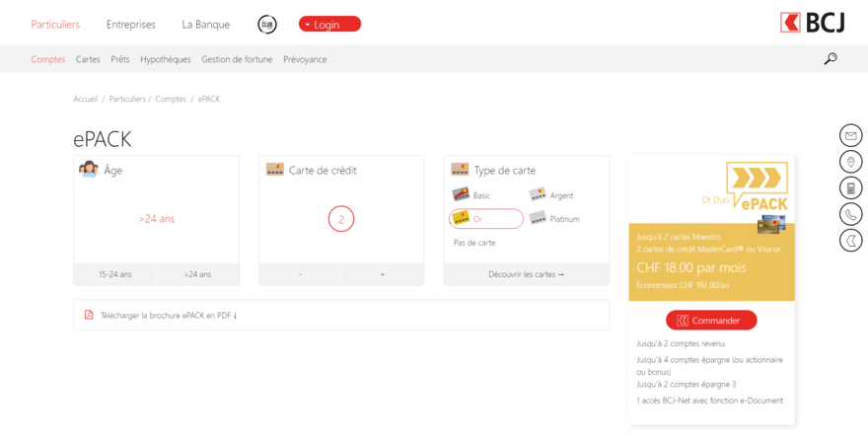Screen dimensions: 868x443
Task: Click 1 accès BCJ-Net feature text
Action: click(x=709, y=401)
